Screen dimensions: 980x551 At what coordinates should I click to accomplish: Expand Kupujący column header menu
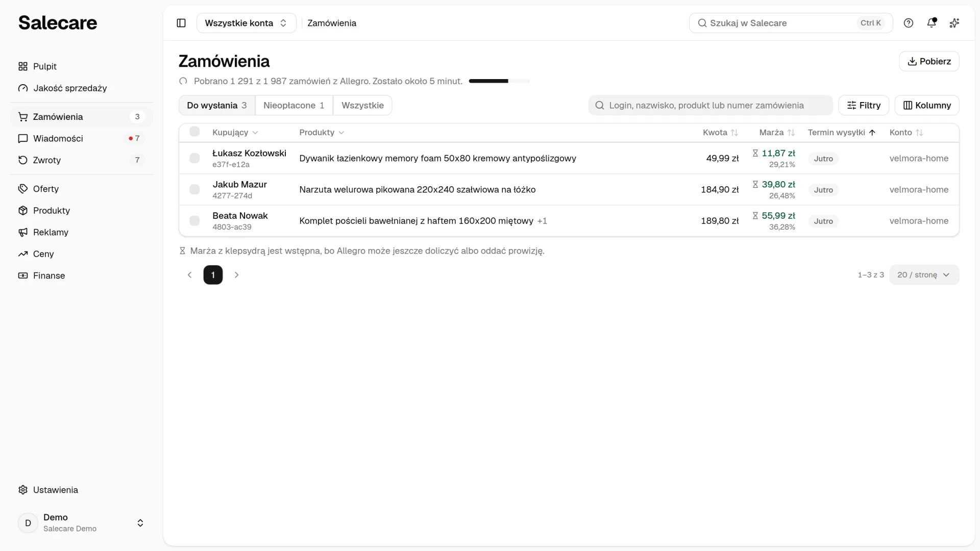(235, 133)
